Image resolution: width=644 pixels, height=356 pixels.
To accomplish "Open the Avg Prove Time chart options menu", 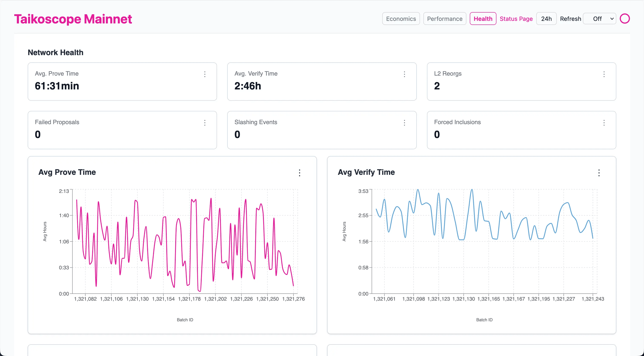I will click(299, 173).
